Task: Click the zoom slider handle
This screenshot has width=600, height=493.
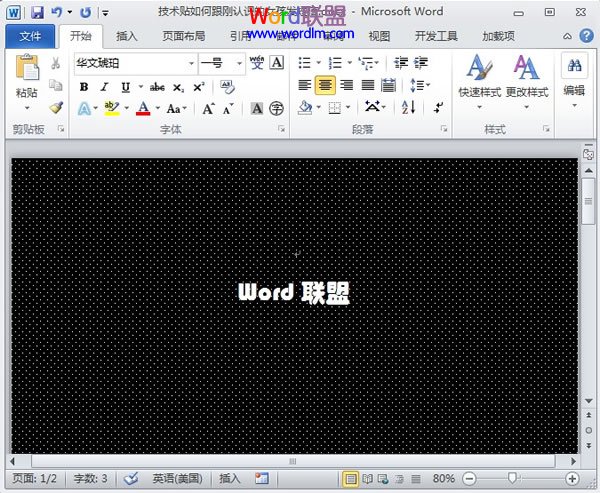Action: point(512,478)
